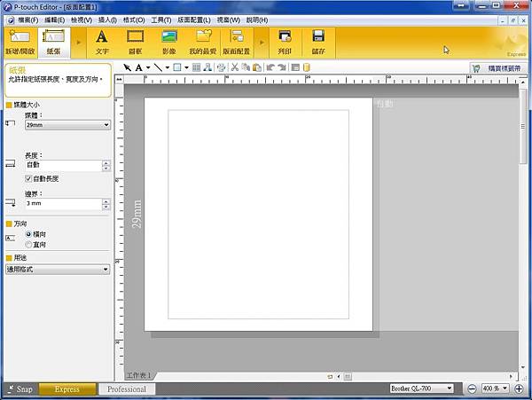Viewport: 532px width, 400px height.
Task: Open the usage (通用格式) dropdown
Action: coord(58,270)
